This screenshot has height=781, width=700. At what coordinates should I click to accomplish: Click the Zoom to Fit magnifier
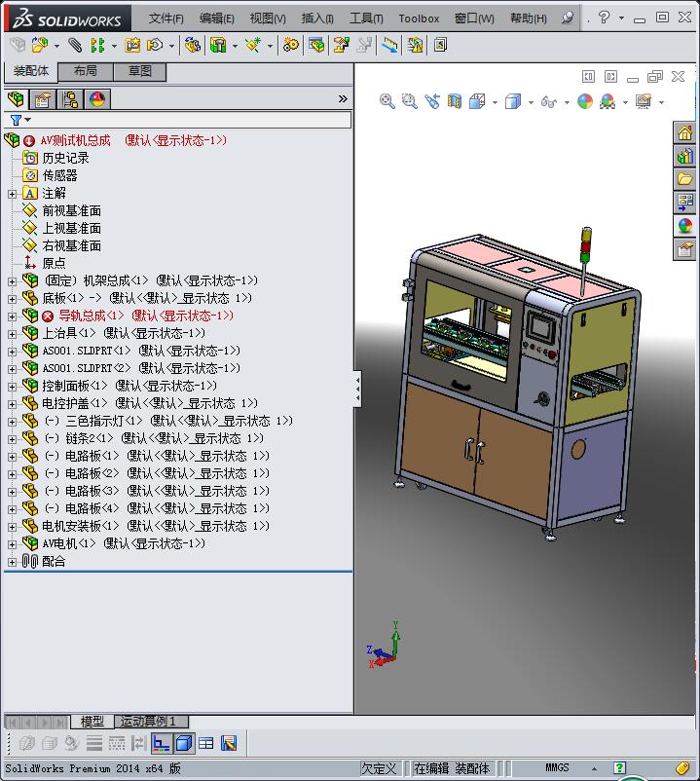(x=387, y=101)
